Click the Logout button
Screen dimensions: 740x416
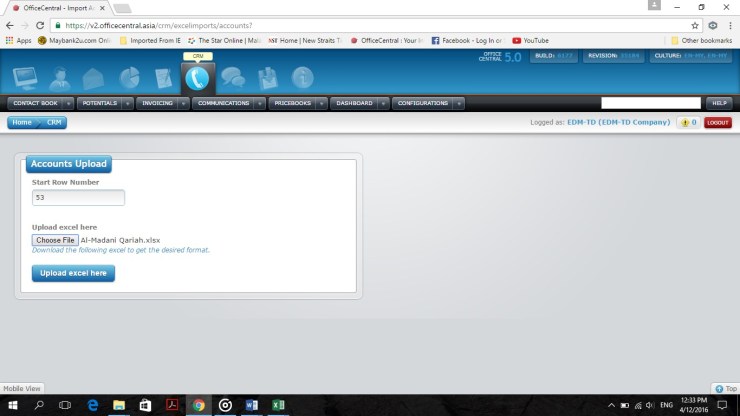717,122
